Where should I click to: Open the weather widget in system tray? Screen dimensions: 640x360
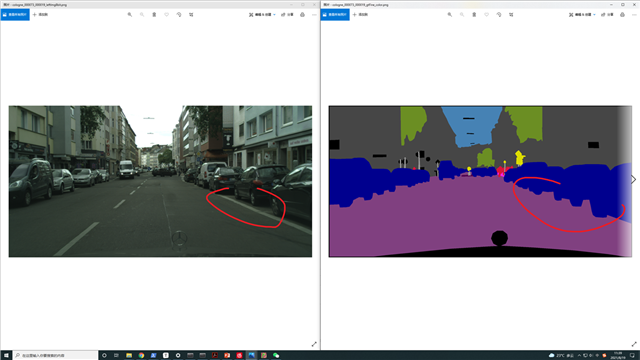(562, 356)
